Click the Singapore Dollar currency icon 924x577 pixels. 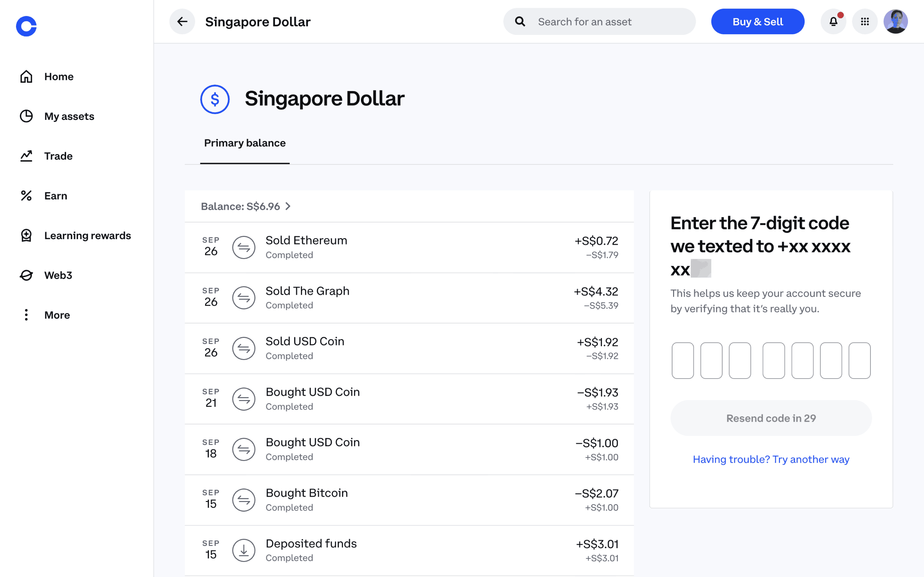(x=215, y=99)
